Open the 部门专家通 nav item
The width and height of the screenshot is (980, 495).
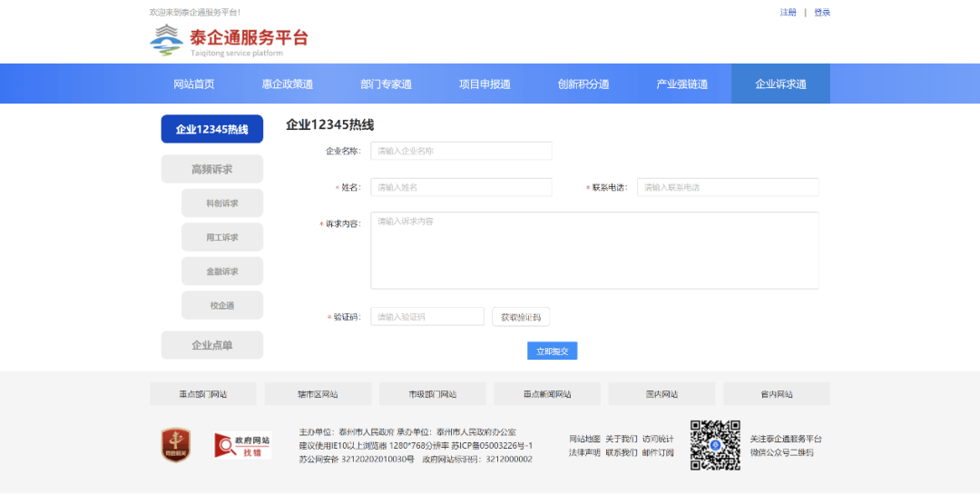click(387, 84)
